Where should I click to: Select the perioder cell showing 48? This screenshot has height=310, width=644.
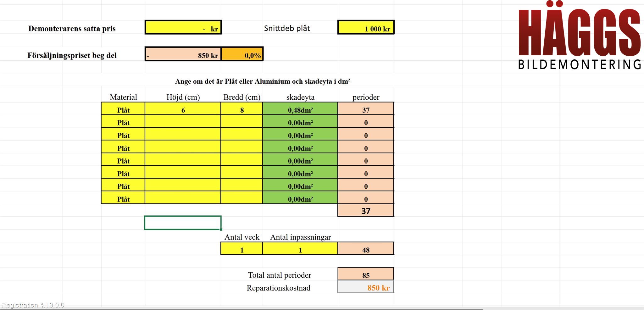tap(366, 250)
